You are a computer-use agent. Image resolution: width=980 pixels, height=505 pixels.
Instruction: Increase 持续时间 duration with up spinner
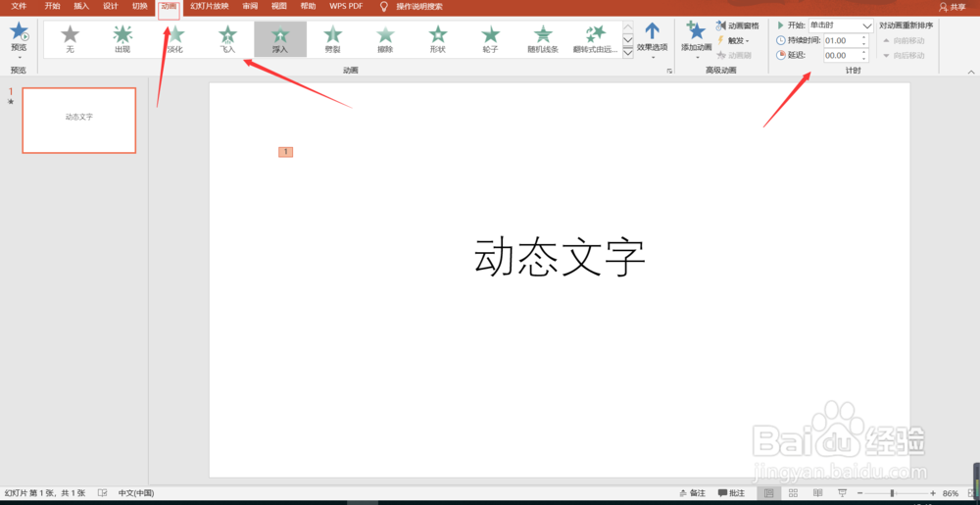[863, 37]
